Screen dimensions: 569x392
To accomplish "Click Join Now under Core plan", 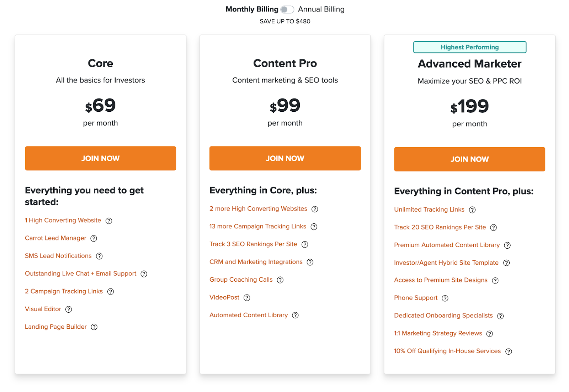I will pos(100,158).
